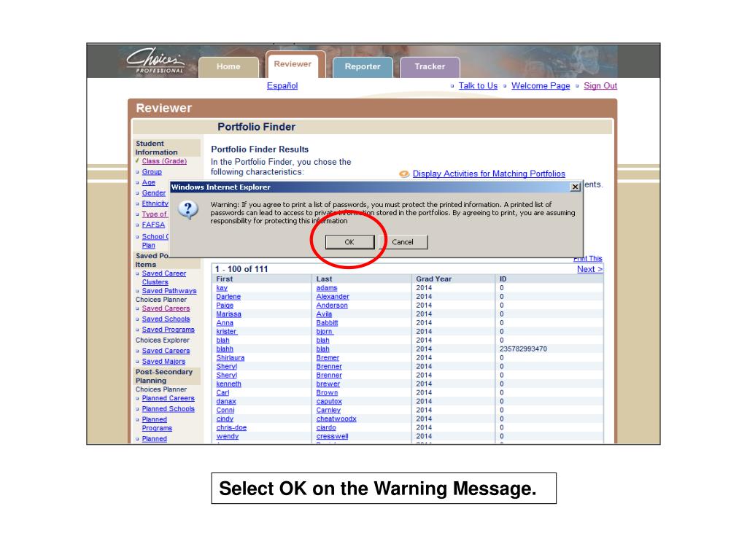
Task: Click the Choices Professional logo
Action: click(x=155, y=61)
